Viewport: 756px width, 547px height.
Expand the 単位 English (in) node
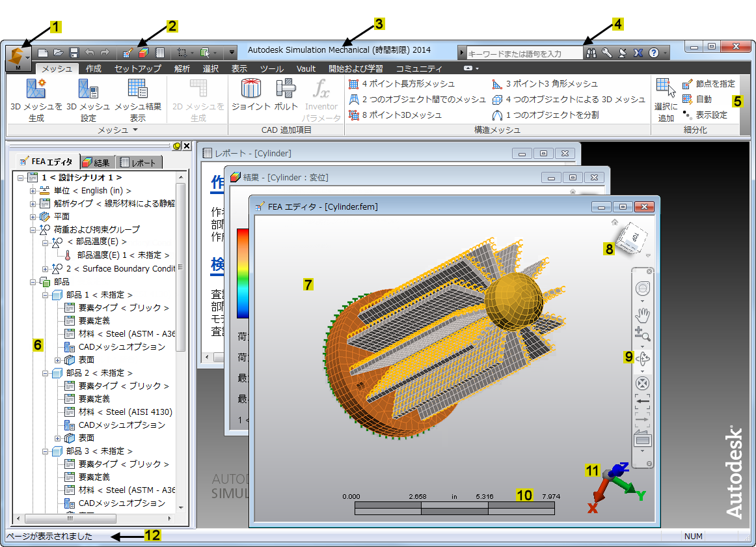pyautogui.click(x=33, y=191)
